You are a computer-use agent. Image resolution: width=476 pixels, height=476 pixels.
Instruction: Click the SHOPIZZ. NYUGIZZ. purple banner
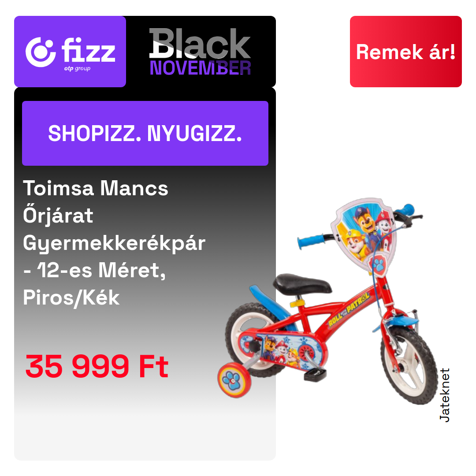click(x=145, y=133)
